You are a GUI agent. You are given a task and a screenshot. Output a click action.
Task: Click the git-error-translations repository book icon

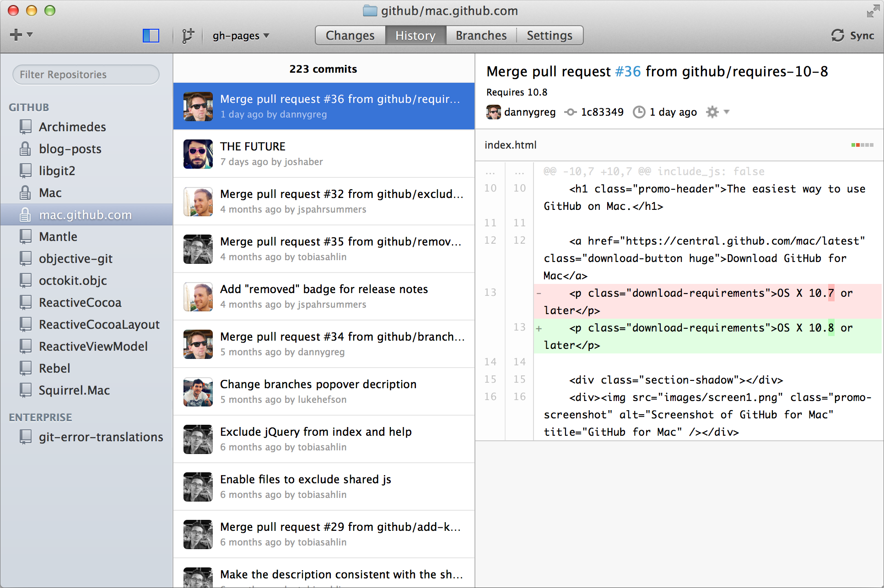(26, 437)
